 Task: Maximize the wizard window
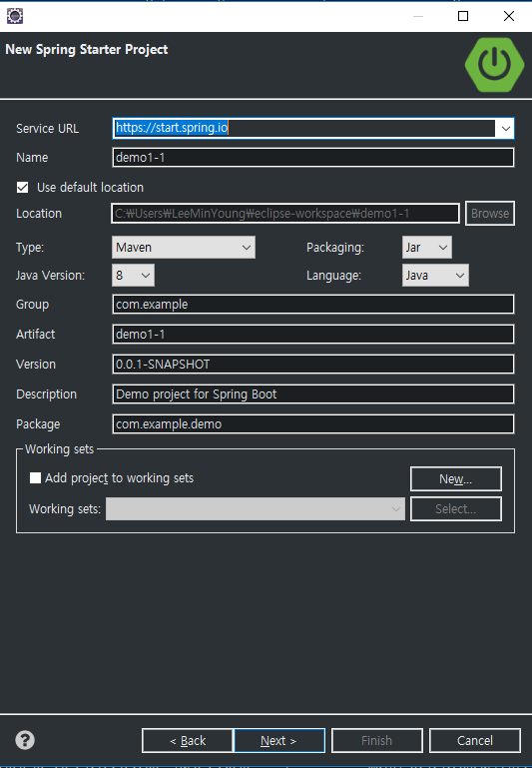tap(463, 16)
